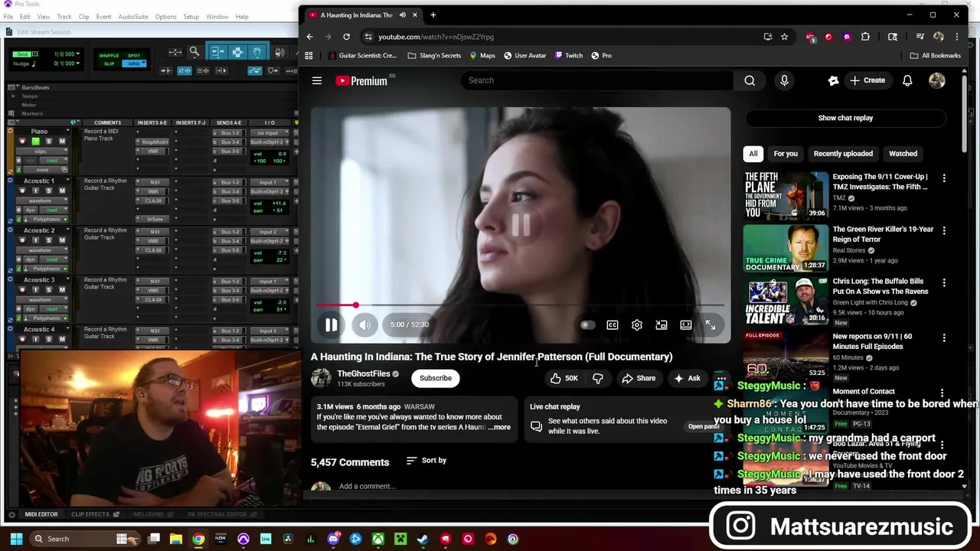Open TheGhostFiles channel name link
This screenshot has height=551, width=980.
click(x=364, y=373)
